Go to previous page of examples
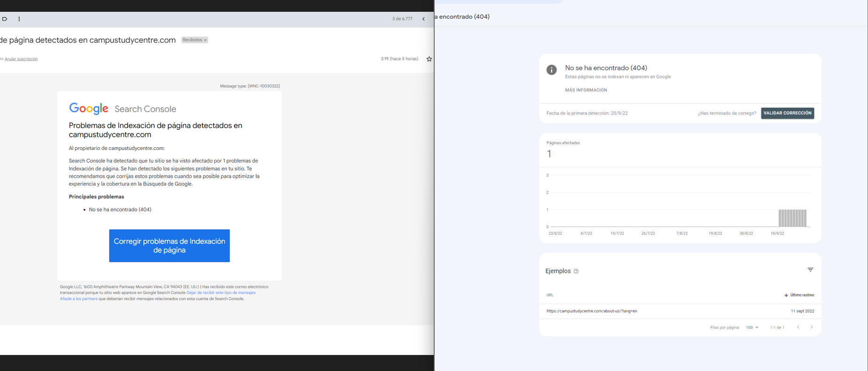Screen dimensions: 868x371 (x=798, y=327)
